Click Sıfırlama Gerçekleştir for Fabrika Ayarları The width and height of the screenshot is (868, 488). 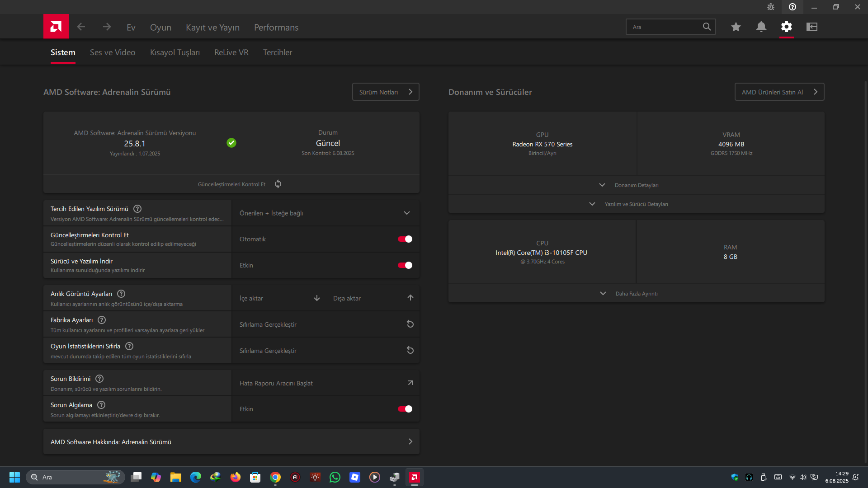(x=325, y=324)
